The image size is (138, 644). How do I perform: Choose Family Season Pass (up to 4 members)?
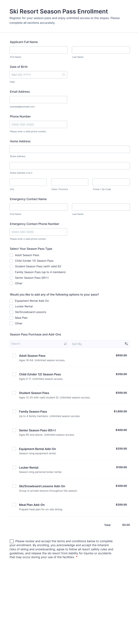[11, 272]
